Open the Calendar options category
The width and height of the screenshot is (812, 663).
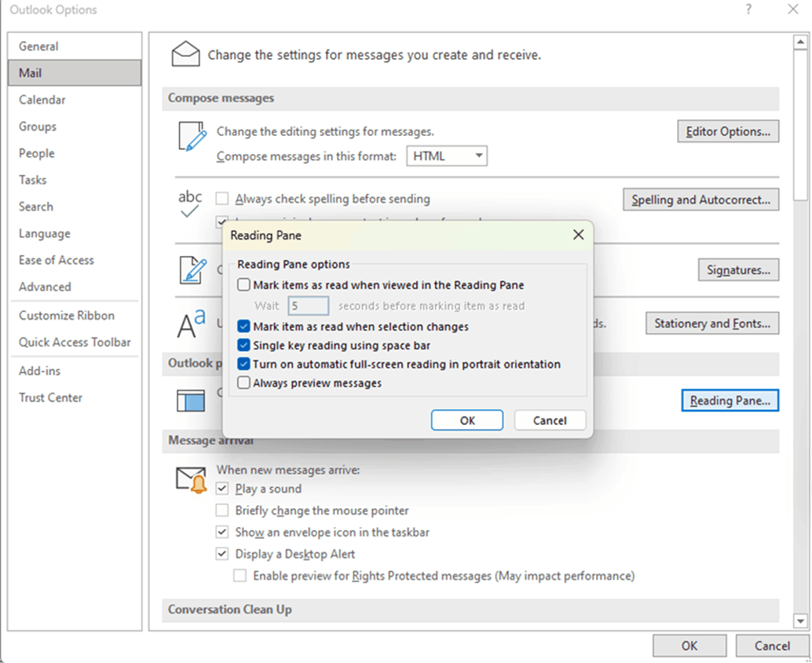pyautogui.click(x=75, y=100)
